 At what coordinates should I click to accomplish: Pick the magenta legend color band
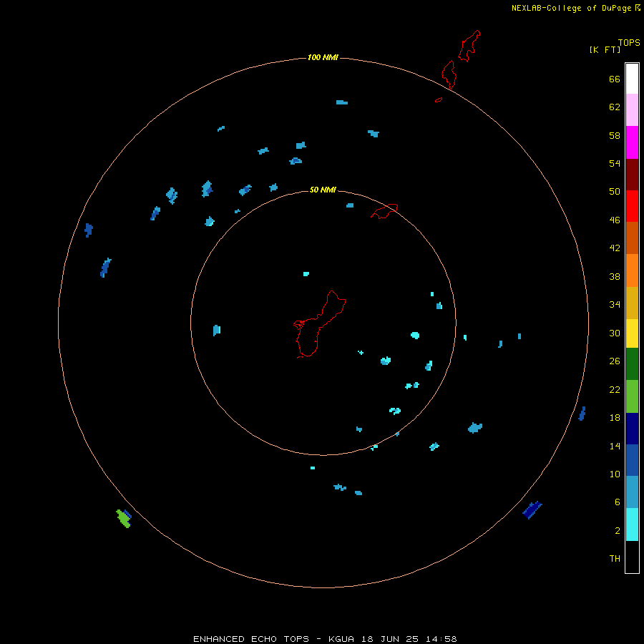tap(632, 142)
